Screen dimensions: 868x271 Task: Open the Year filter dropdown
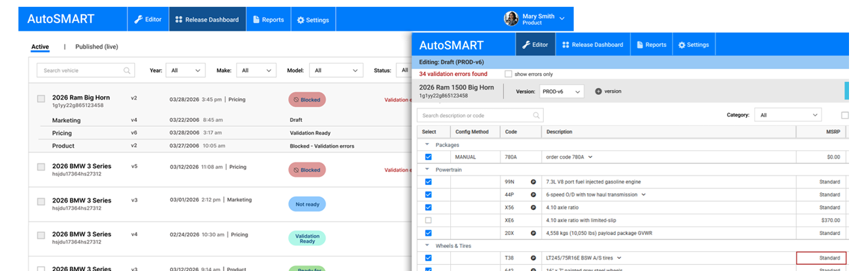pos(186,70)
